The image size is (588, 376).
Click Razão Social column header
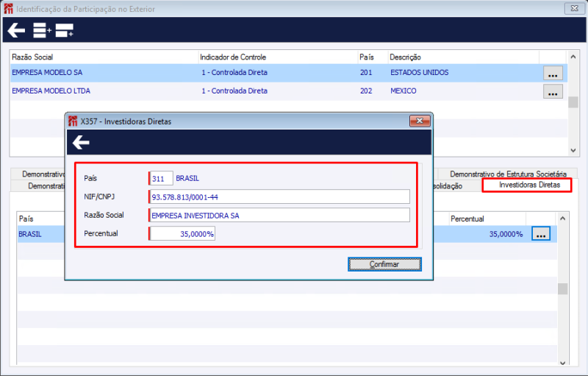click(x=104, y=57)
